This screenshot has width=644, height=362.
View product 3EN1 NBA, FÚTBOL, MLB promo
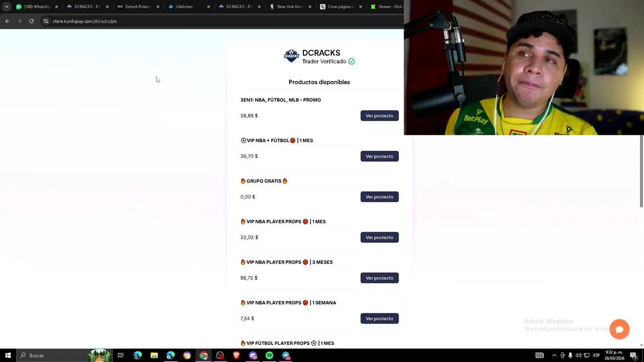[x=379, y=116]
